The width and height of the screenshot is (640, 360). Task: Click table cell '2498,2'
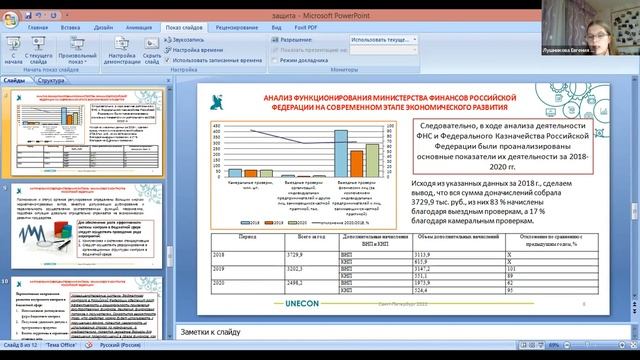(x=311, y=287)
